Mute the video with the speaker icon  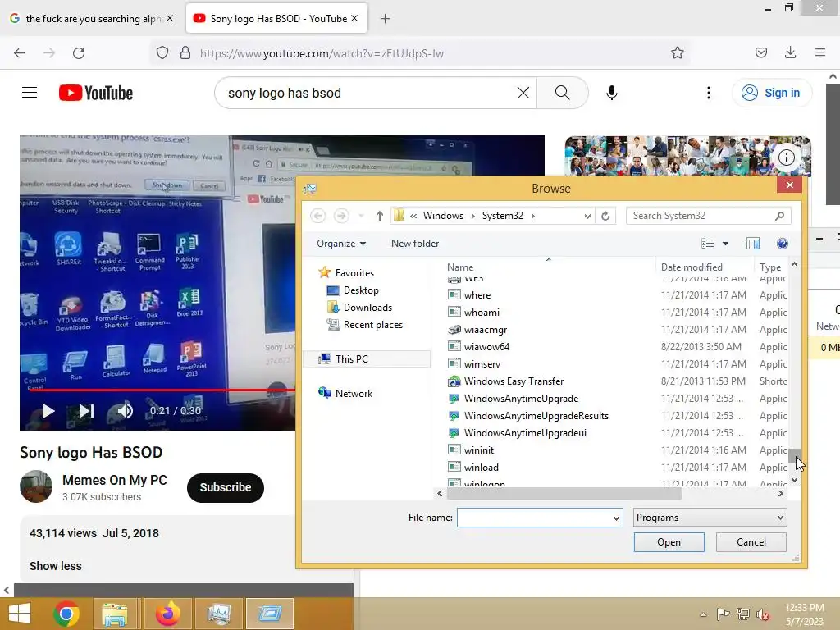pos(125,411)
